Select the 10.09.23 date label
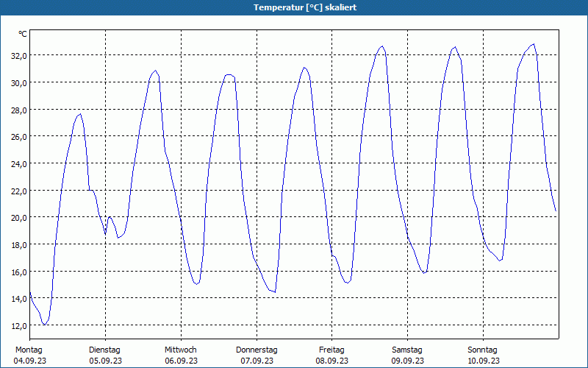The width and height of the screenshot is (588, 368). (x=483, y=361)
